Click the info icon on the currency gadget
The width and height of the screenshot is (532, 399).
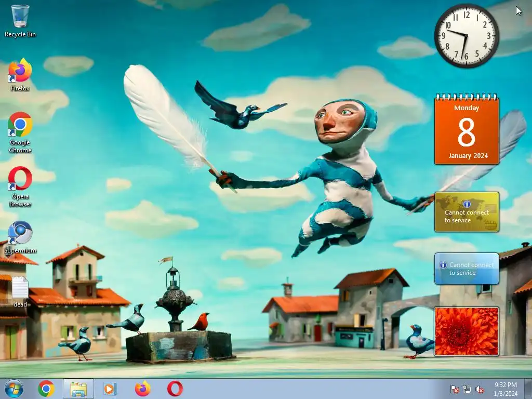coord(467,204)
